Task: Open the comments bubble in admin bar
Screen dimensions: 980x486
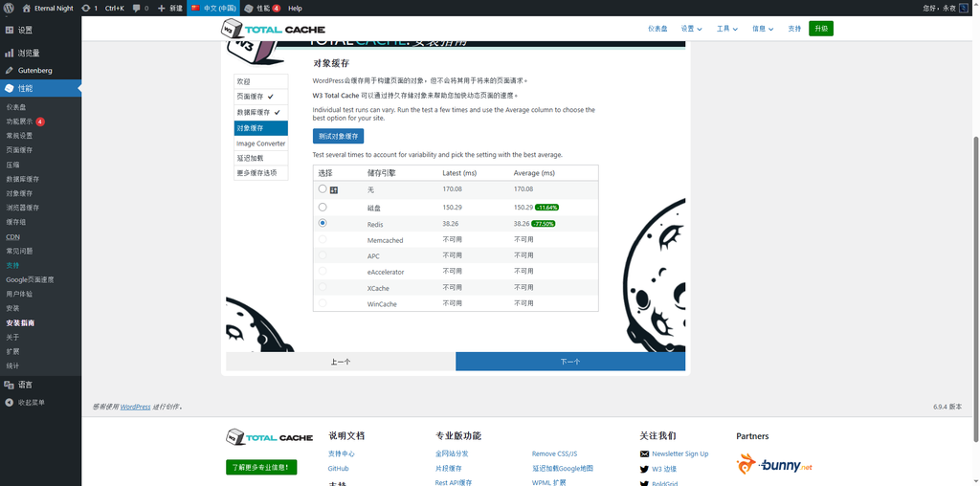Action: 141,8
